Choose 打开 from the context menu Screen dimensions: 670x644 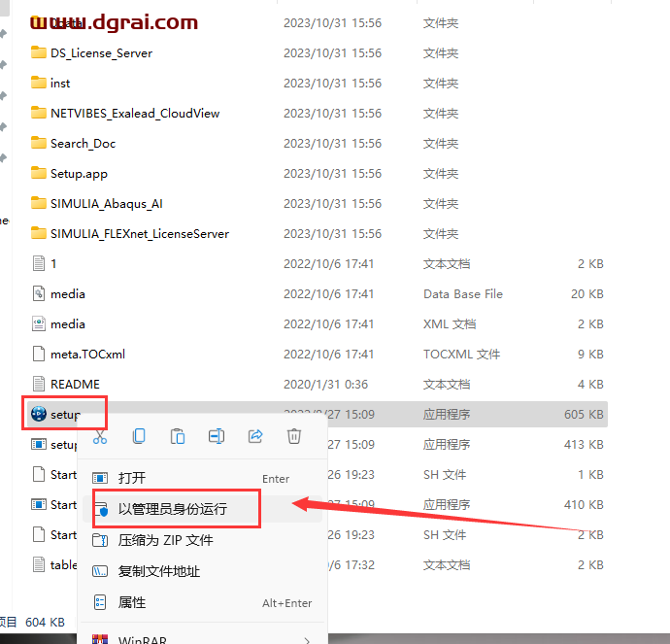[132, 478]
